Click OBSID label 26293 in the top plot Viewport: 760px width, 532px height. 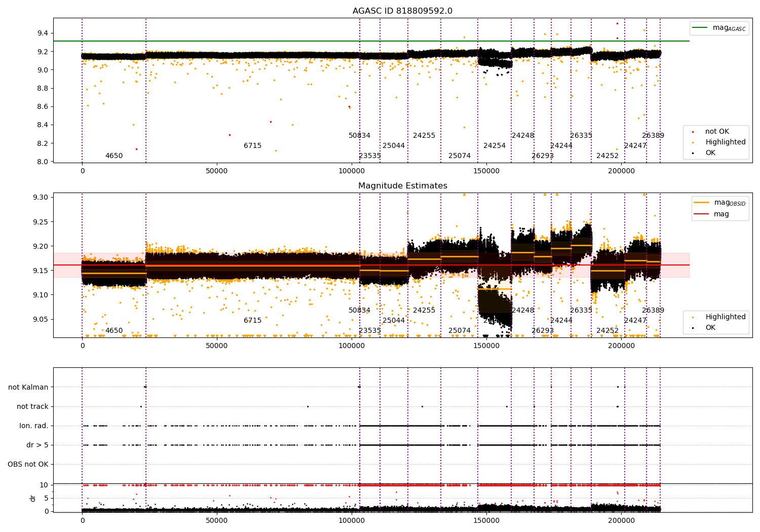(543, 156)
